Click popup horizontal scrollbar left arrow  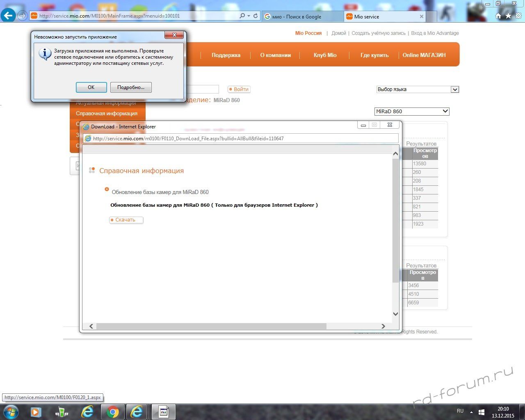(x=91, y=326)
